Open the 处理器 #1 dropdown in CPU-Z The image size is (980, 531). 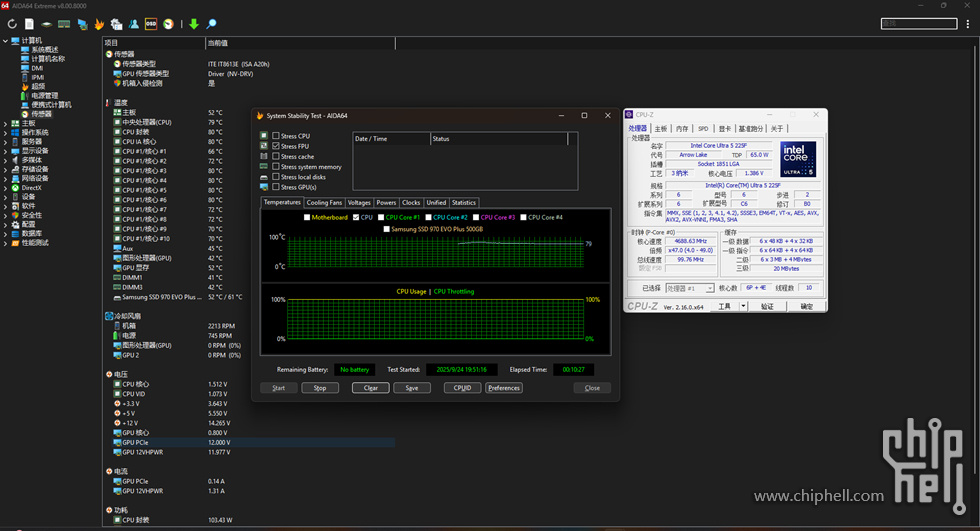[710, 288]
